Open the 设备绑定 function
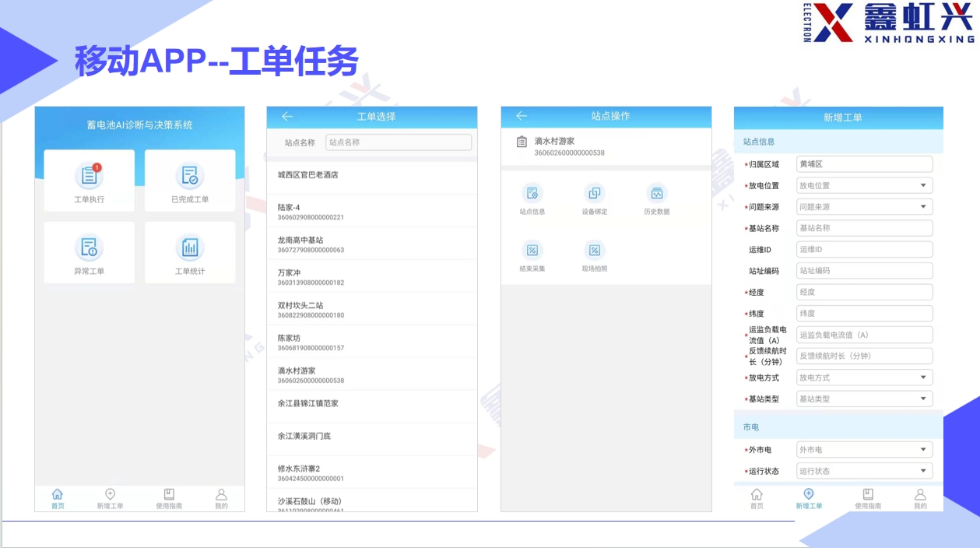 coord(595,199)
